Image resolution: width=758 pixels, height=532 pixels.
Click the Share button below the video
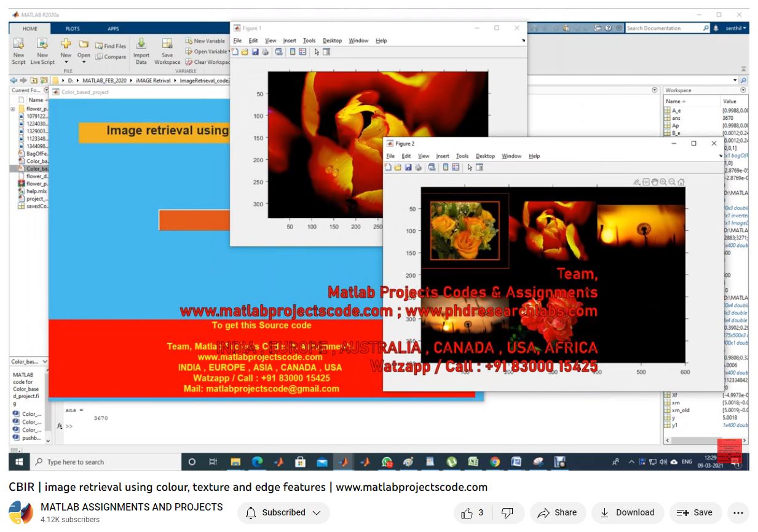pos(557,512)
